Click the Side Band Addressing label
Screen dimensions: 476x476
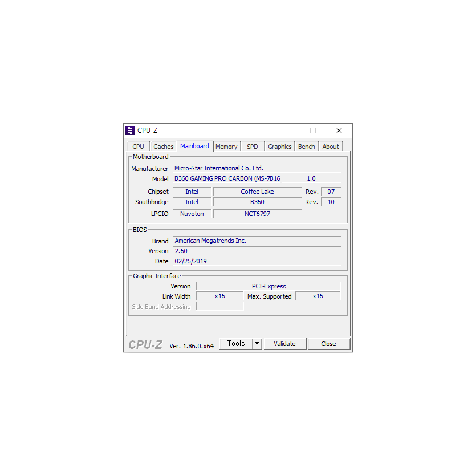[x=161, y=307]
